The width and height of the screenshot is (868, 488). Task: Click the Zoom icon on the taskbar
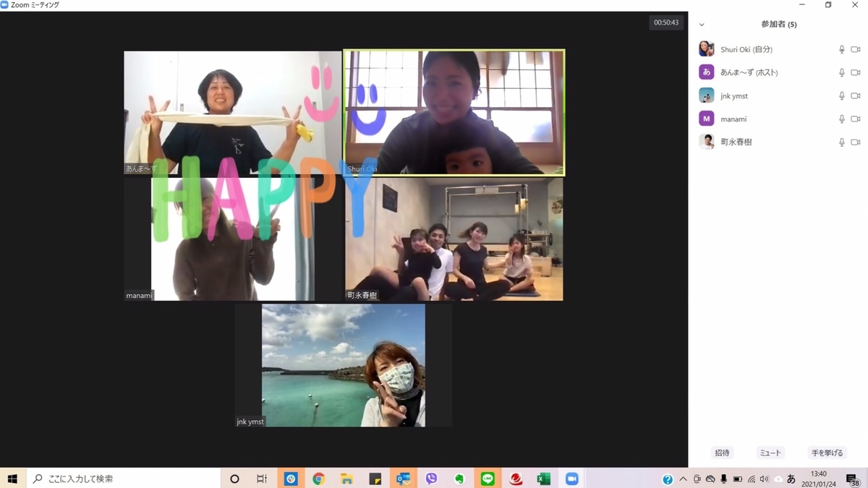click(x=572, y=479)
